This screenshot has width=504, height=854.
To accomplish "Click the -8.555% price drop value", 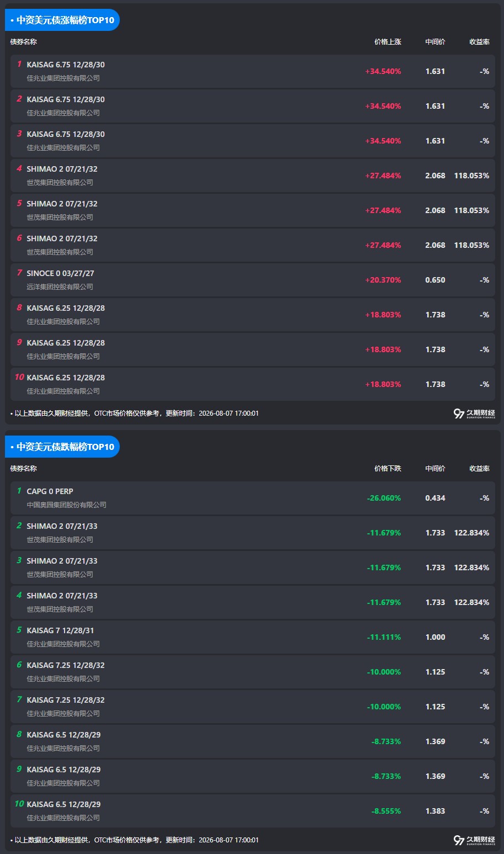I will tap(386, 811).
